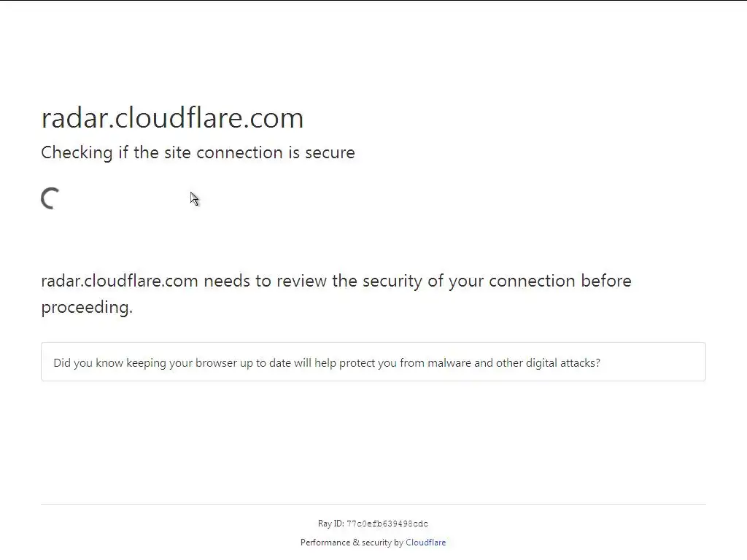
Task: Click the Ray ID value 77c0efb639498cdc
Action: coord(387,524)
